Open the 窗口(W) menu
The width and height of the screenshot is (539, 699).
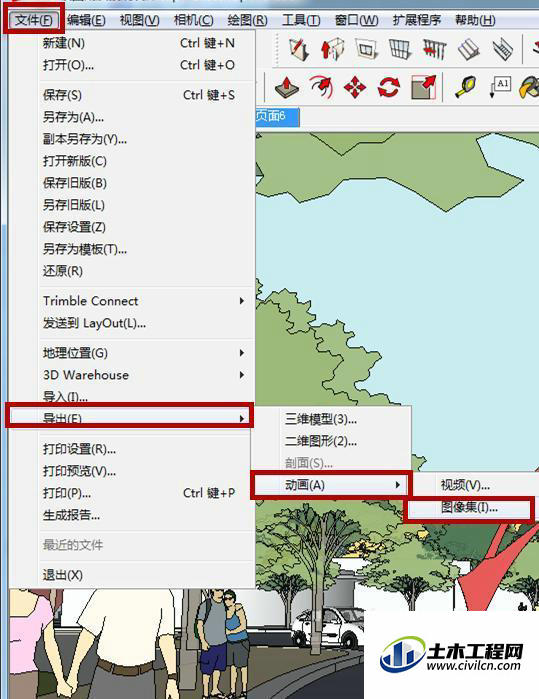356,20
